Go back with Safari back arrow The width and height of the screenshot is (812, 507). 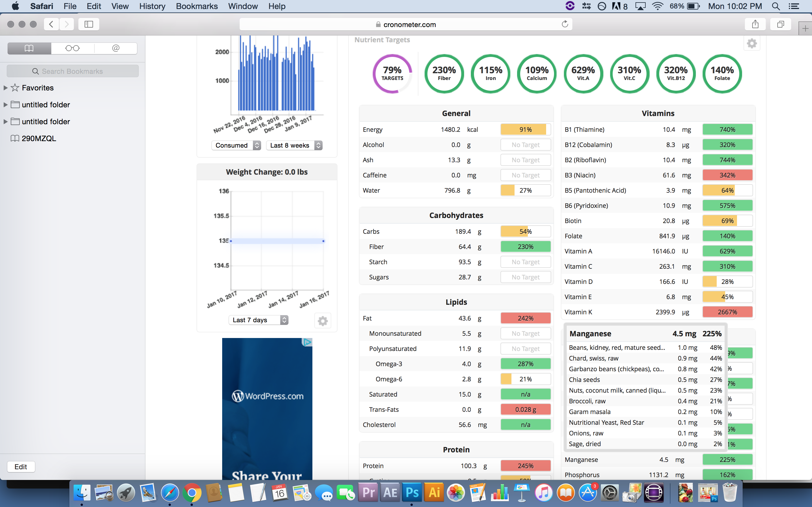click(x=51, y=24)
